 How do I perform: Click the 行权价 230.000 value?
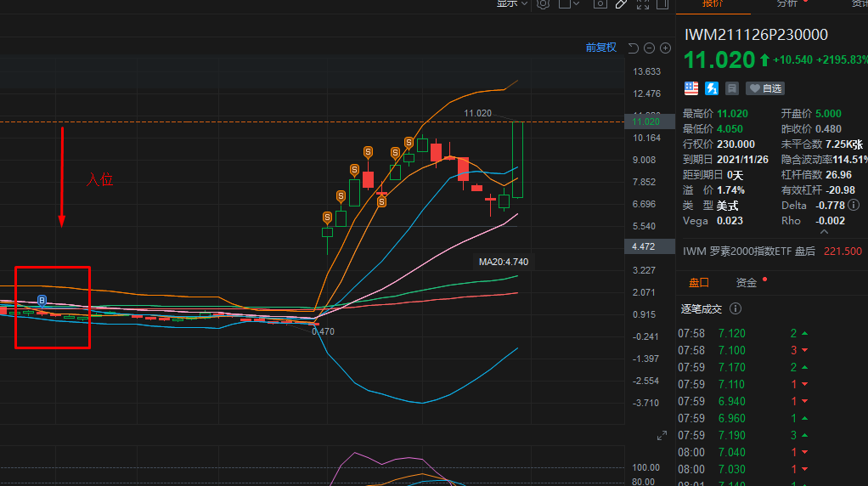[736, 144]
